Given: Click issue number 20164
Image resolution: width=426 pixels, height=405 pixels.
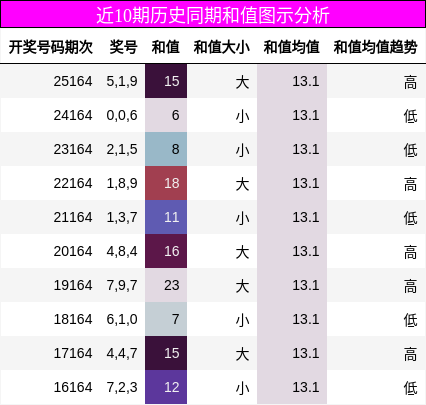Looking at the screenshot, I should [73, 251].
